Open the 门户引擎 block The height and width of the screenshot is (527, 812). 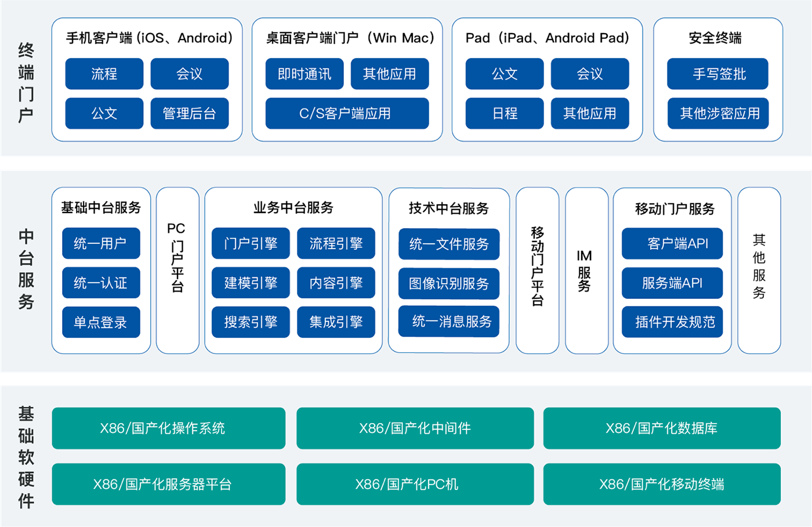click(x=251, y=243)
